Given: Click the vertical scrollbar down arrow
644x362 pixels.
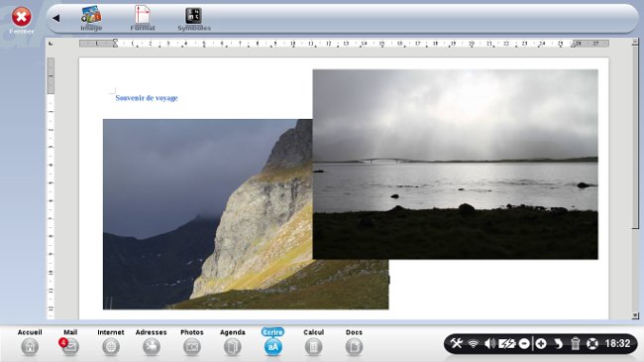Looking at the screenshot, I should point(635,315).
